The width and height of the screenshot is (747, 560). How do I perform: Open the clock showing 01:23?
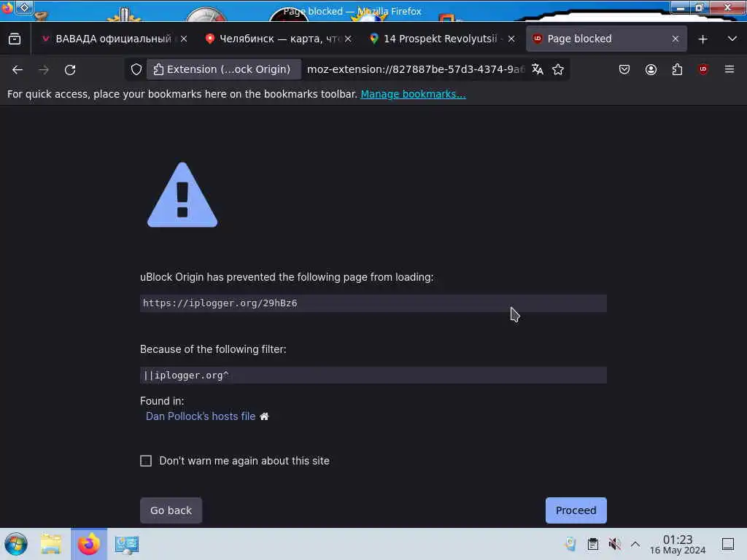coord(678,544)
